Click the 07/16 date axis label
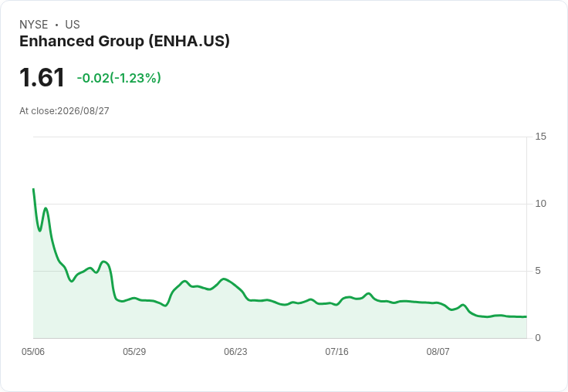Screen dimensions: 568x392 pyautogui.click(x=337, y=352)
